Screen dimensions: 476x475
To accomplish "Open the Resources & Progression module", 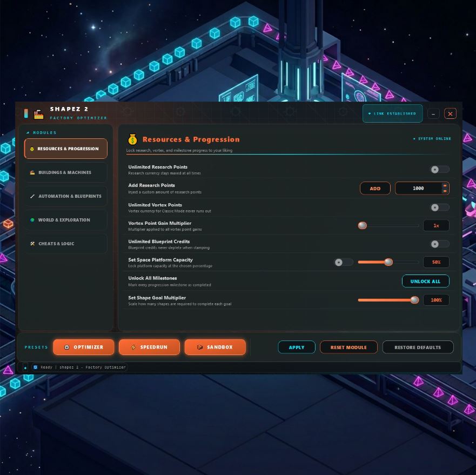I will (66, 149).
